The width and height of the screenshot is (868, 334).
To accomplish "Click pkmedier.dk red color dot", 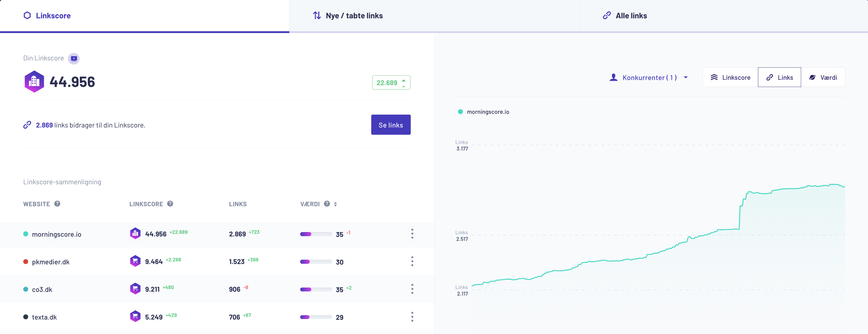I will pos(26,262).
